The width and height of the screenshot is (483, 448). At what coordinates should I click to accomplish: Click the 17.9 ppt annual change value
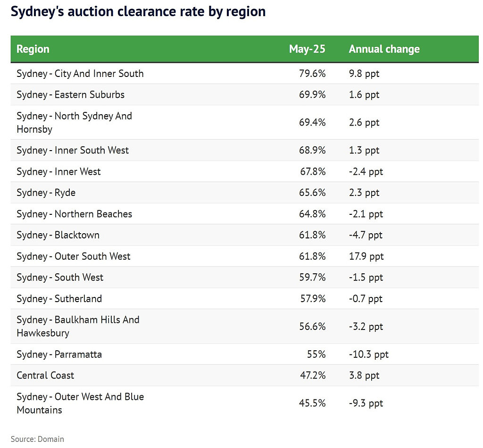(366, 256)
